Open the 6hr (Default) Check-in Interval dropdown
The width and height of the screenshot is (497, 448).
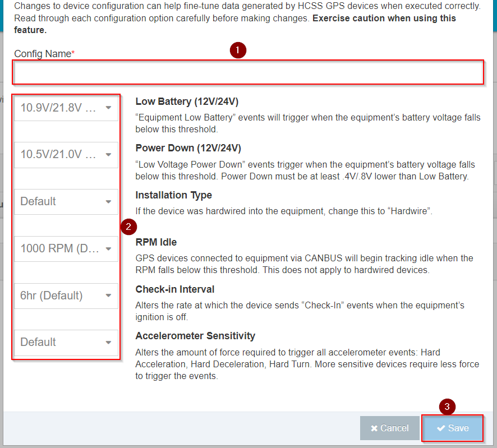(x=62, y=295)
